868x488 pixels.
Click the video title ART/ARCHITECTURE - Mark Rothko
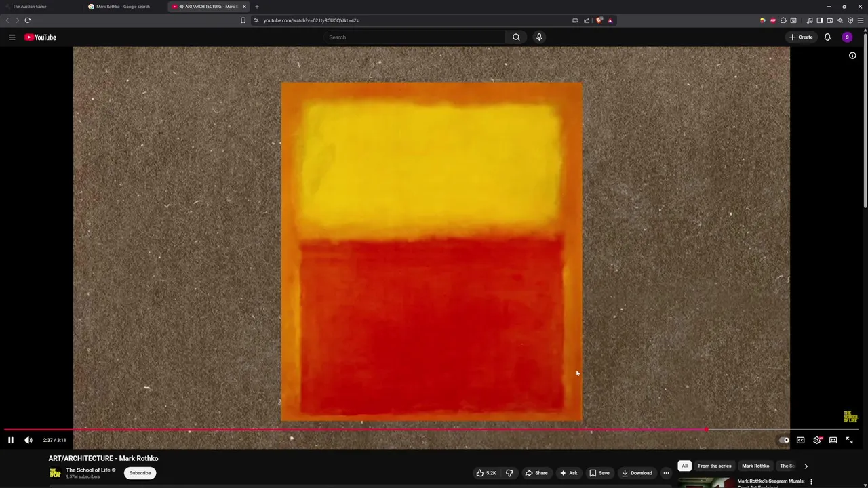coord(103,458)
